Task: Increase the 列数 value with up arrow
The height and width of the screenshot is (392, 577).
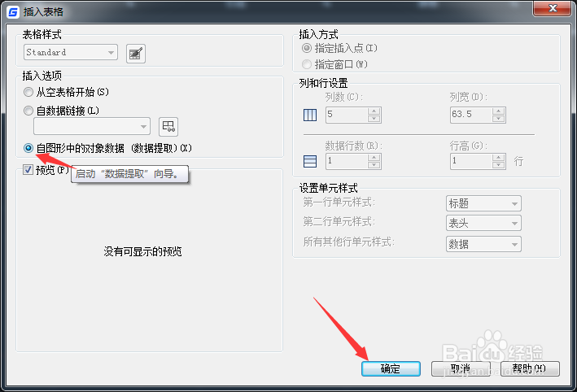Action: click(374, 111)
